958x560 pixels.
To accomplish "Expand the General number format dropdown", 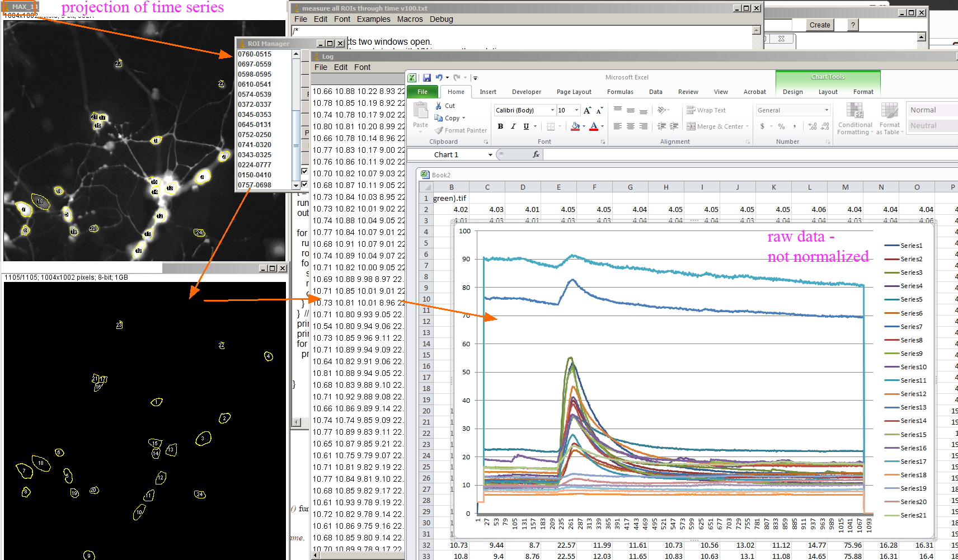I will tap(826, 110).
